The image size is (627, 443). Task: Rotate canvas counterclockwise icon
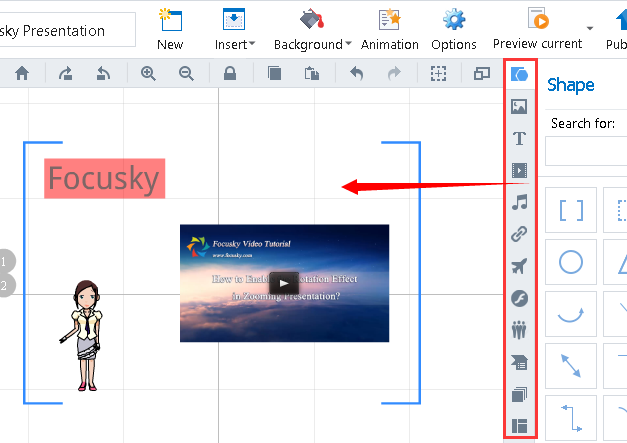click(103, 74)
